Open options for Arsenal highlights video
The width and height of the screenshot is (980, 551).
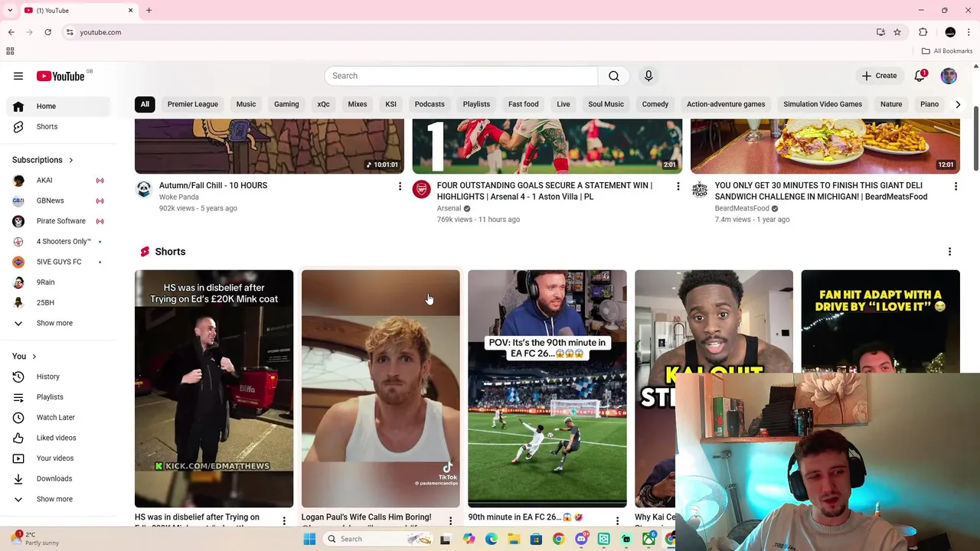pos(678,186)
